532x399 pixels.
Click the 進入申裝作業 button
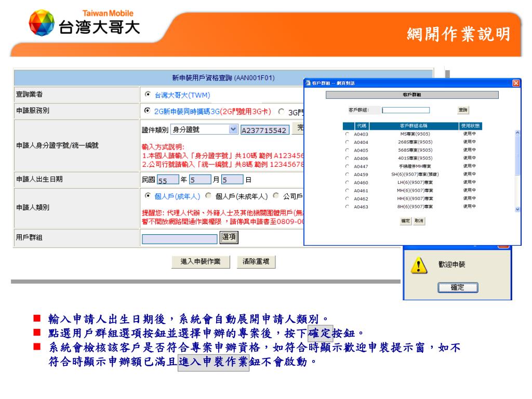pyautogui.click(x=201, y=262)
